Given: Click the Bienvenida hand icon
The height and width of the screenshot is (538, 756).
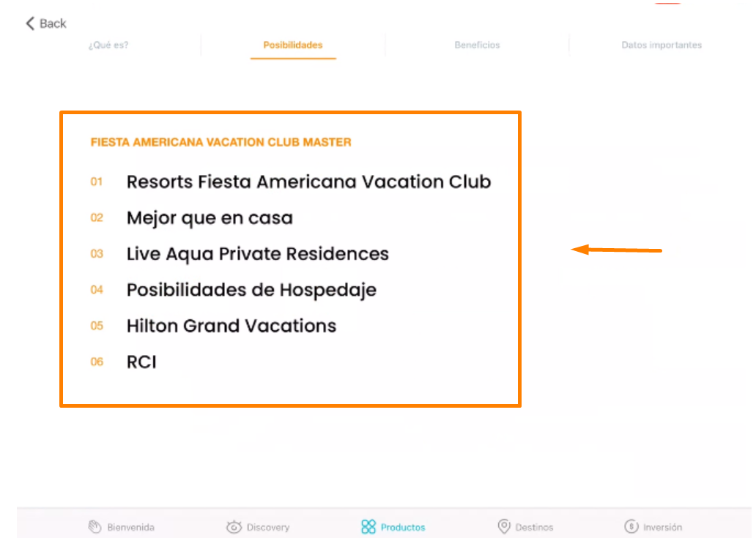Looking at the screenshot, I should (95, 527).
